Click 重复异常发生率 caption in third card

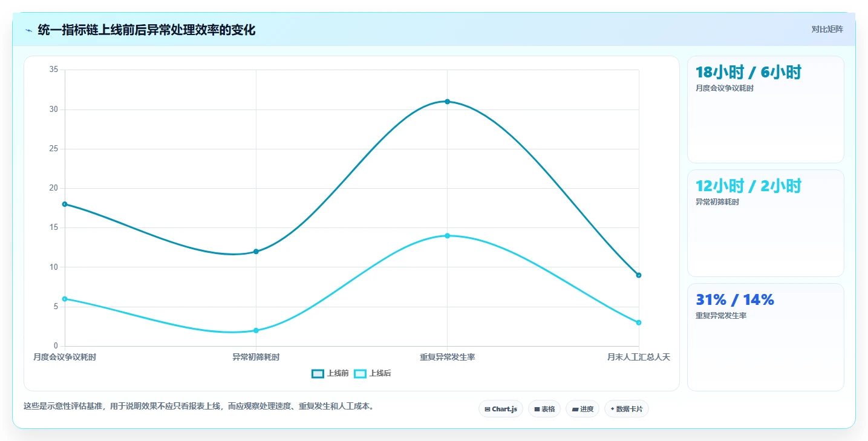(721, 316)
